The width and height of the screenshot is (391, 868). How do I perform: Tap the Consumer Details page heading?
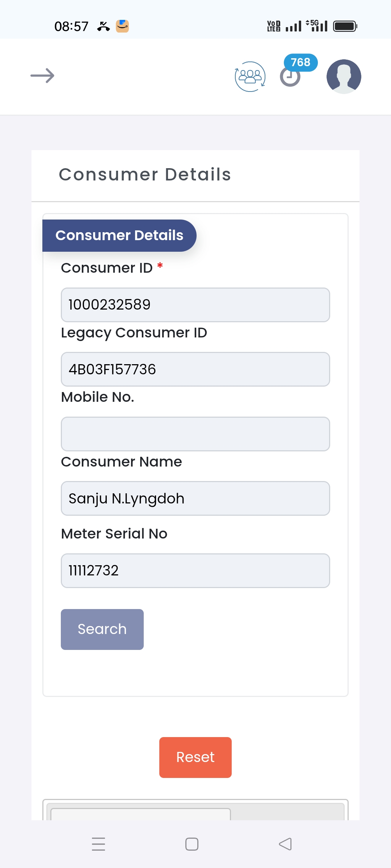145,174
